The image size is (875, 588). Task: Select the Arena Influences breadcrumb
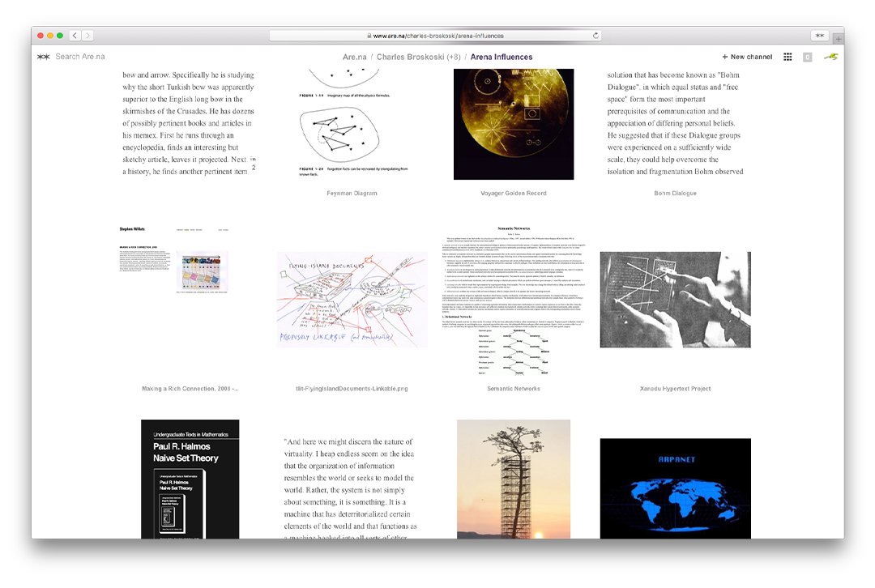[502, 57]
